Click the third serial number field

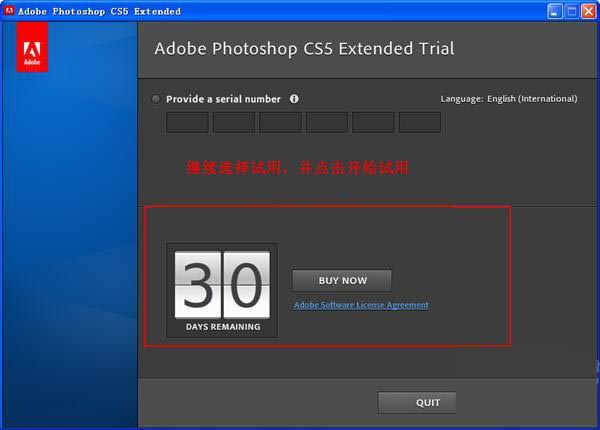point(280,122)
